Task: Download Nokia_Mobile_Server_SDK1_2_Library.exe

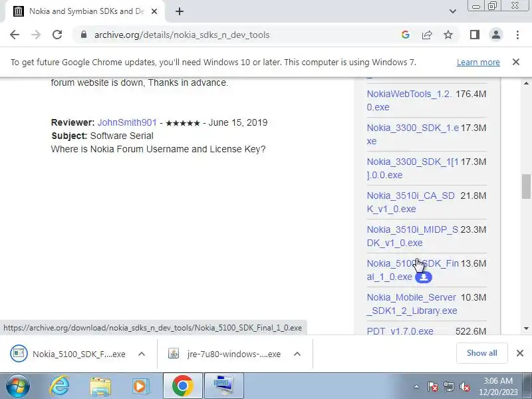Action: pos(412,304)
